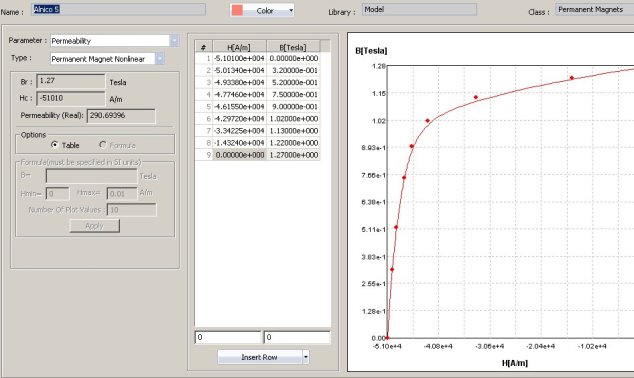634x378 pixels.
Task: Open the Type dropdown Permanent Magnet Nonlinear
Action: (x=160, y=59)
